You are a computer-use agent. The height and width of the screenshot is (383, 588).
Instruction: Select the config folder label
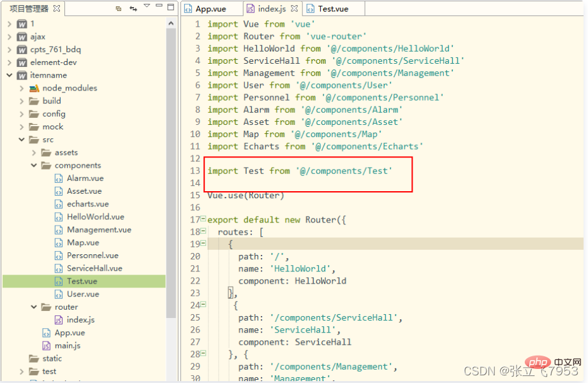tap(54, 114)
